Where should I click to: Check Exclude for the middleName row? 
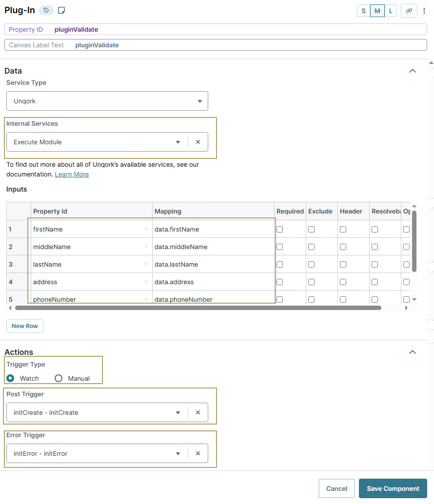[311, 247]
